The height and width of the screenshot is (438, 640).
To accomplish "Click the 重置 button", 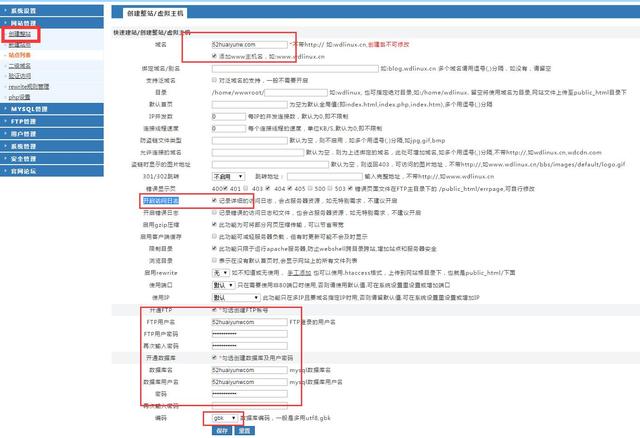I will (244, 429).
